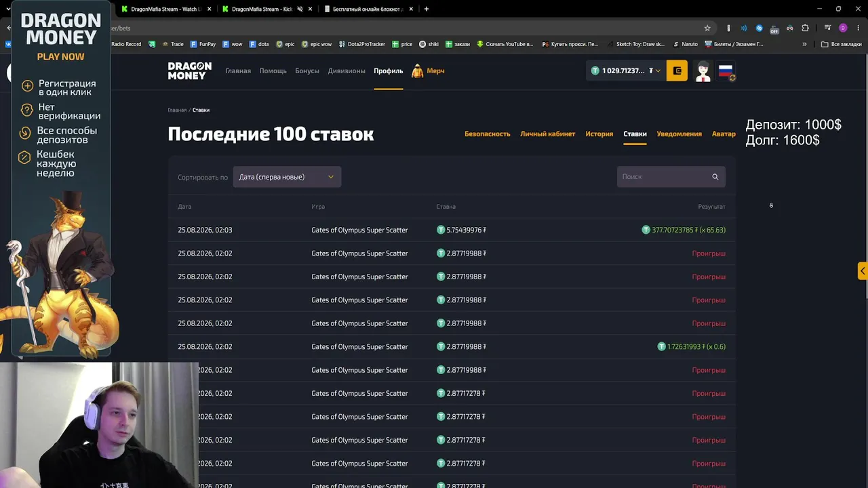Expand the balance currency dropdown
Viewport: 868px width, 488px height.
click(658, 70)
